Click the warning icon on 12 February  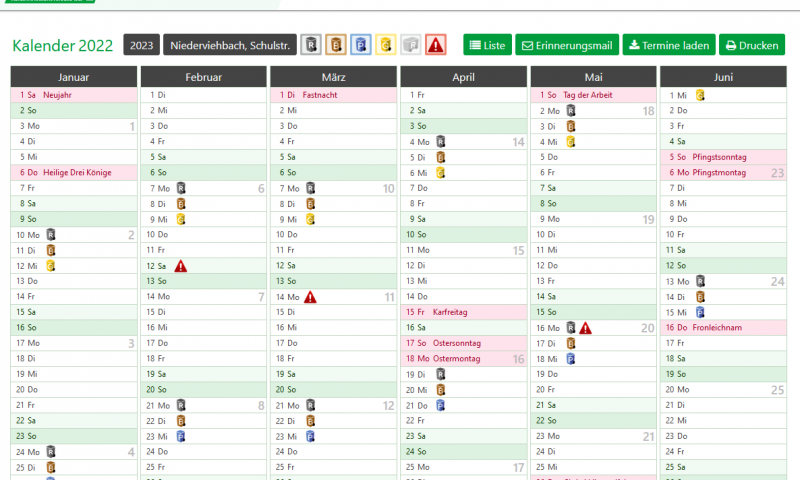point(180,265)
